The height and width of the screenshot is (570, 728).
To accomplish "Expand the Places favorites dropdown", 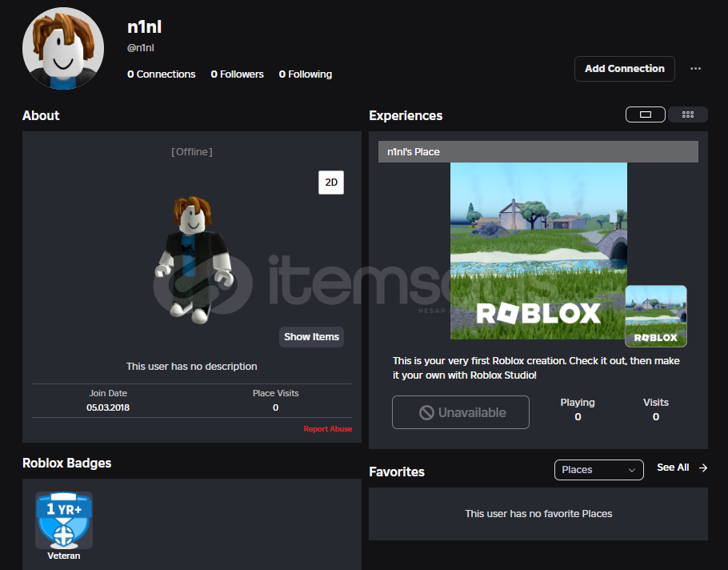I will pos(599,470).
